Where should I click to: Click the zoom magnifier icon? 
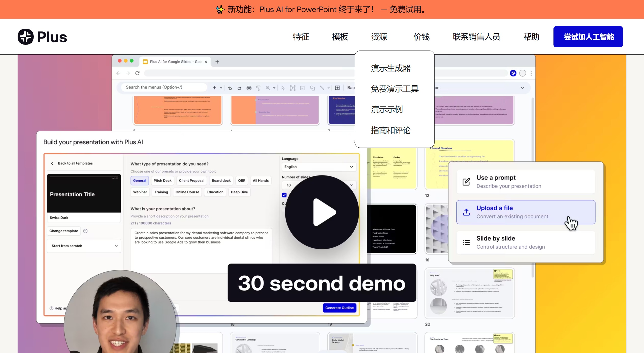click(268, 88)
